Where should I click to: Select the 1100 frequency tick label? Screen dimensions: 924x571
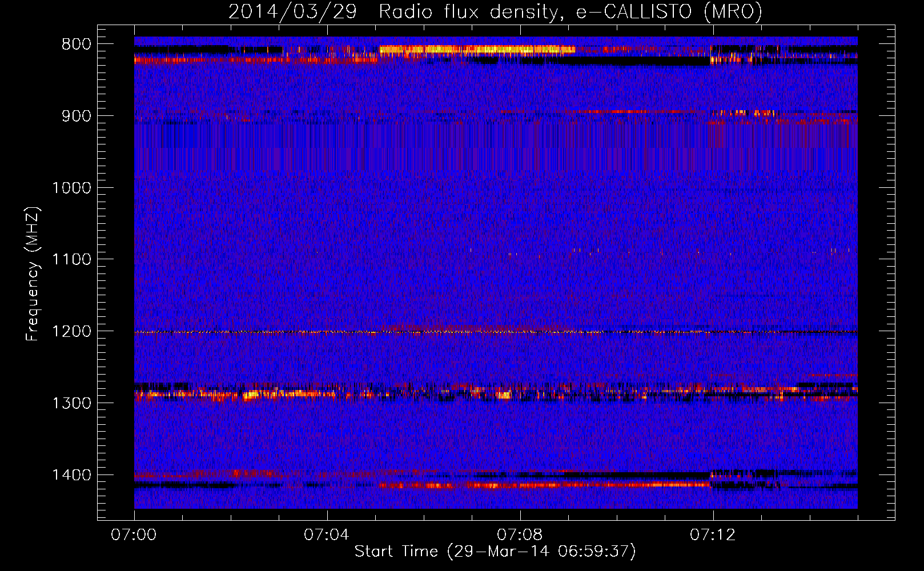(x=71, y=260)
